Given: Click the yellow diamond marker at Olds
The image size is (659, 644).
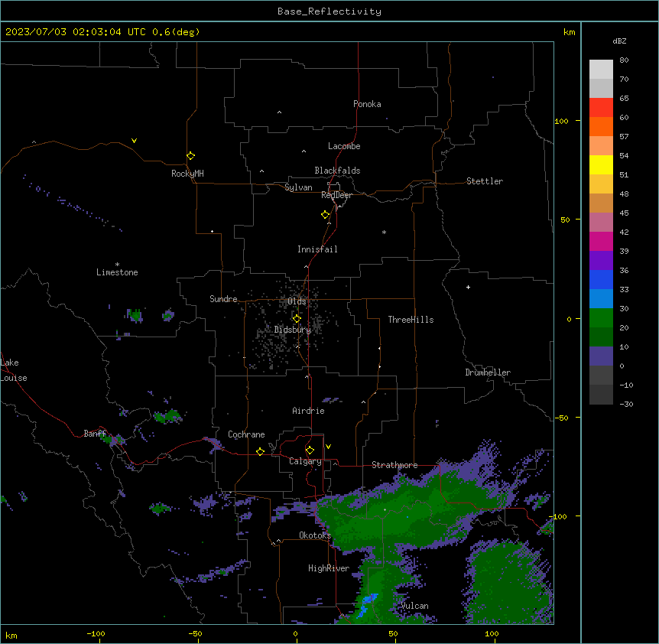Looking at the screenshot, I should [297, 319].
